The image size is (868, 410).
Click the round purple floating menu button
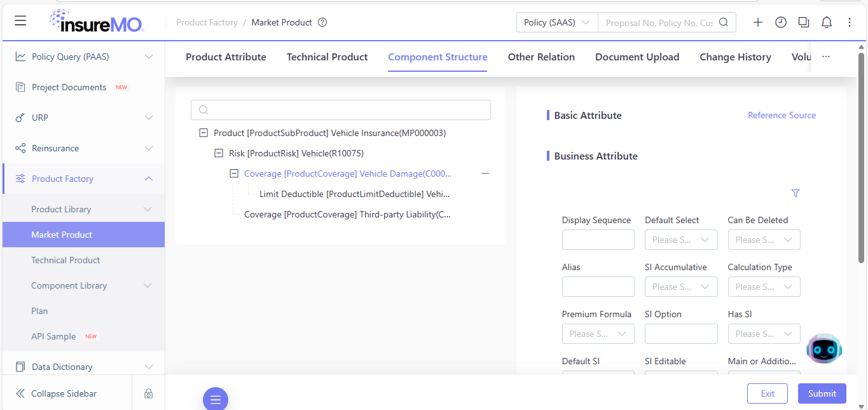pyautogui.click(x=216, y=399)
